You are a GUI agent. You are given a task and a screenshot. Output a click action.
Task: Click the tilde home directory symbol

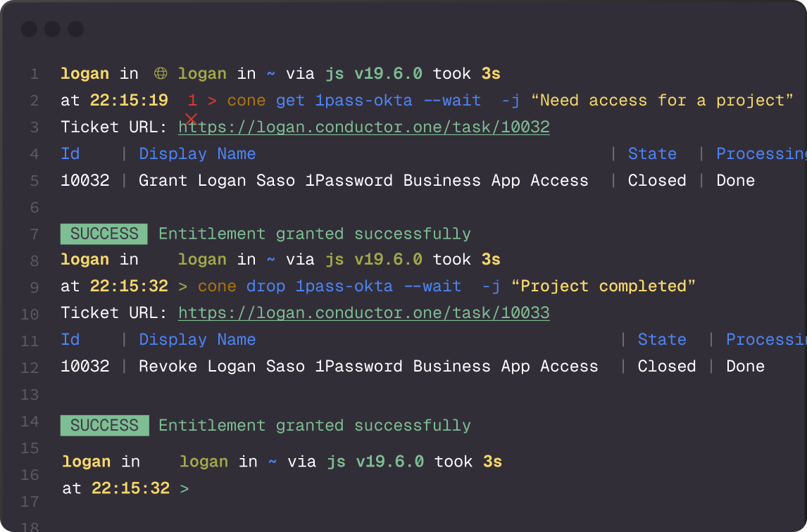click(x=270, y=72)
